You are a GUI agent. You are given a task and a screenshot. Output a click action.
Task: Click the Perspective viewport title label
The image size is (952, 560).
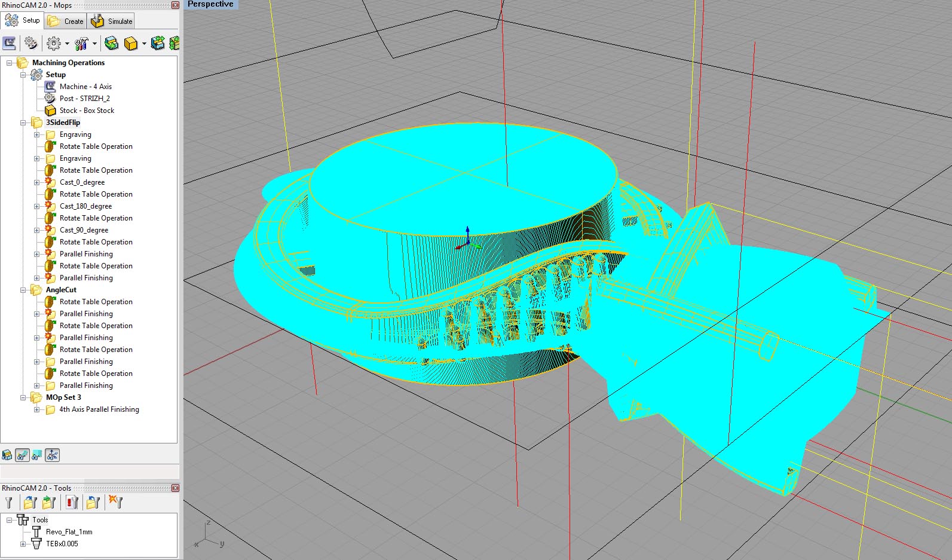(x=210, y=4)
